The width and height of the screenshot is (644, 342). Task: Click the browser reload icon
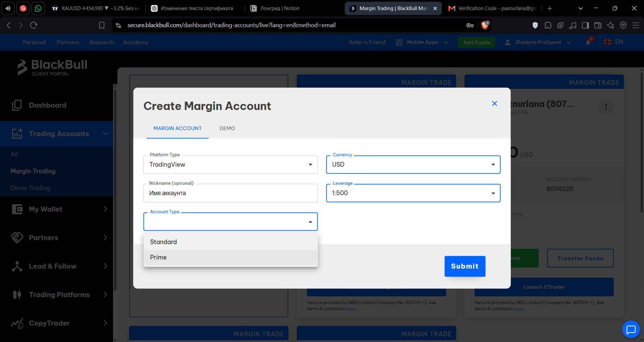(34, 25)
